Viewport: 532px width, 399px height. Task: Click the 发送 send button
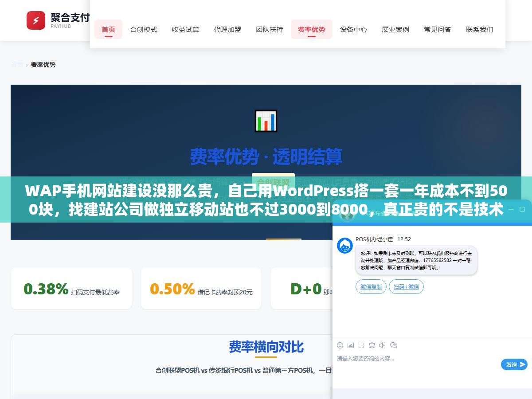tap(514, 364)
